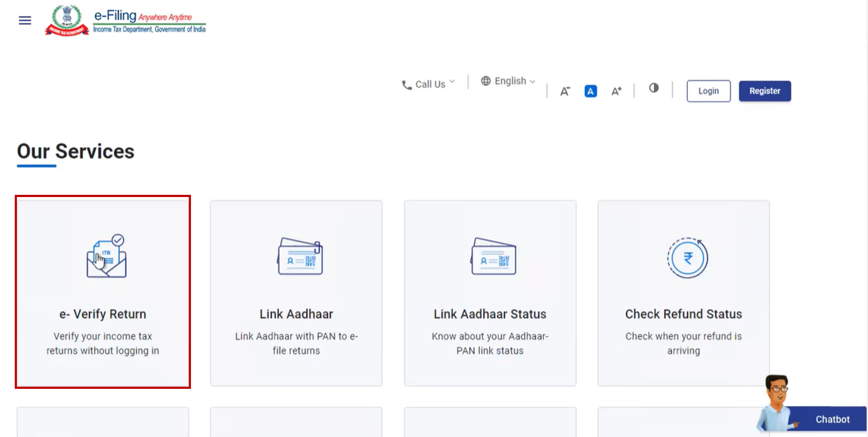Click the Register button
Image resolution: width=868 pixels, height=437 pixels.
[765, 91]
